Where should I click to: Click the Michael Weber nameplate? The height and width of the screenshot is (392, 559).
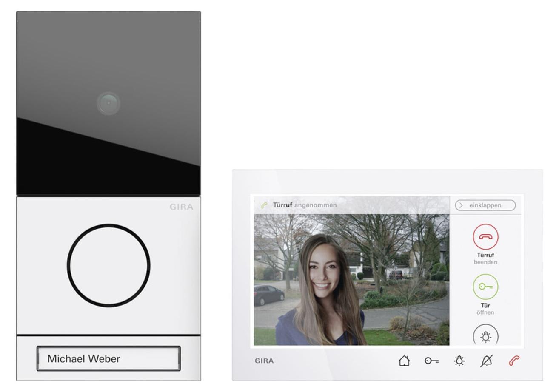(108, 358)
